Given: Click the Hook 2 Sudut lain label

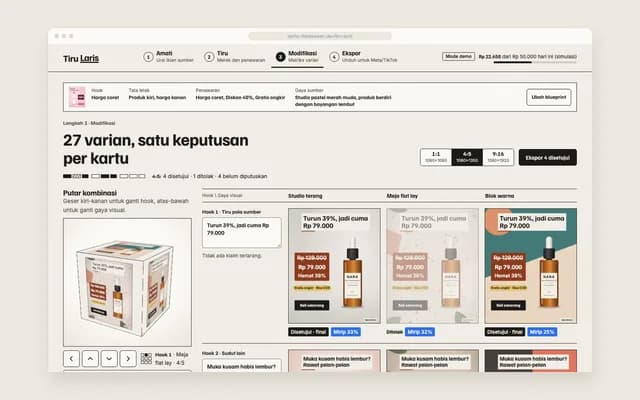Looking at the screenshot, I should tap(223, 353).
